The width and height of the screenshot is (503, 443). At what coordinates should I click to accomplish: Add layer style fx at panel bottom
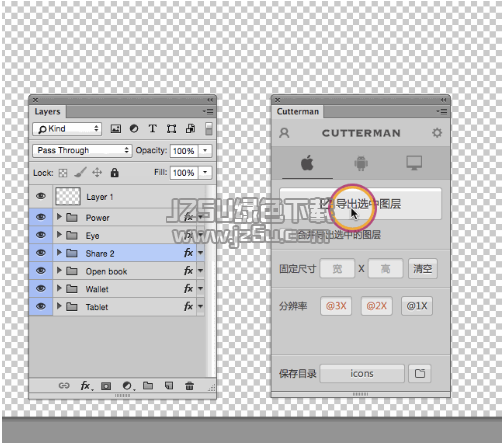86,386
